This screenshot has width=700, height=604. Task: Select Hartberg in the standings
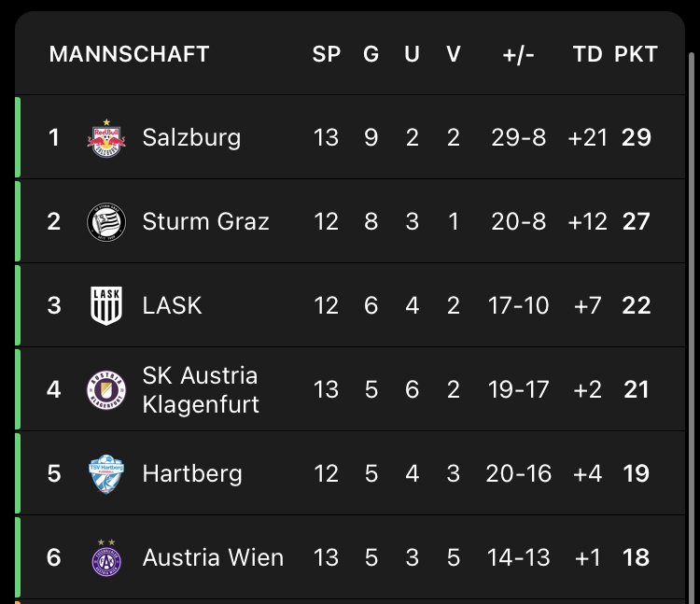[x=192, y=473]
